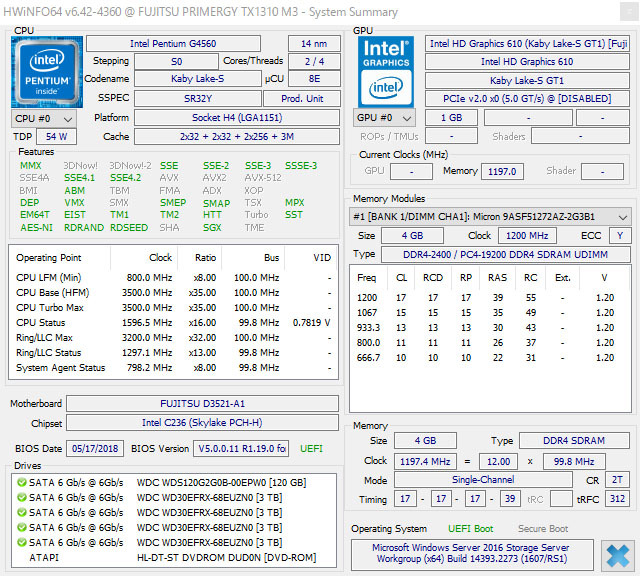Click the GPU memory size 1 GB field
Image resolution: width=640 pixels, height=576 pixels.
coord(451,118)
